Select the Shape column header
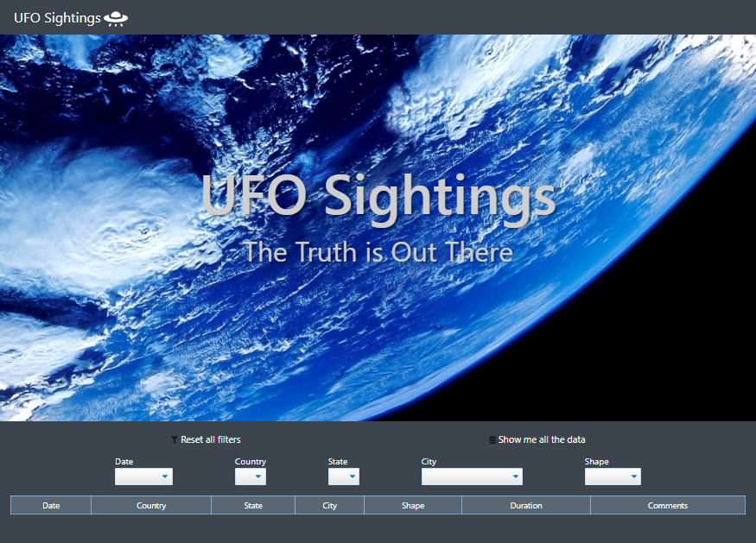 (x=413, y=506)
